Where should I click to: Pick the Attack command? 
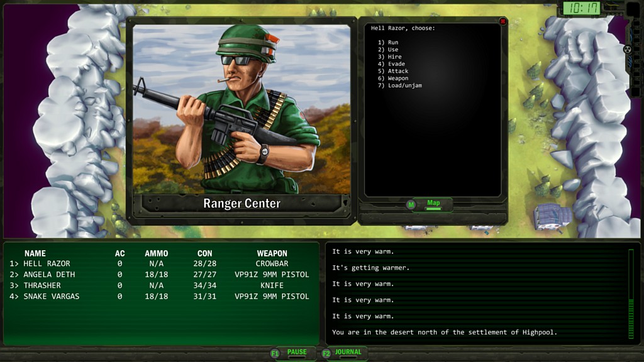tap(393, 71)
